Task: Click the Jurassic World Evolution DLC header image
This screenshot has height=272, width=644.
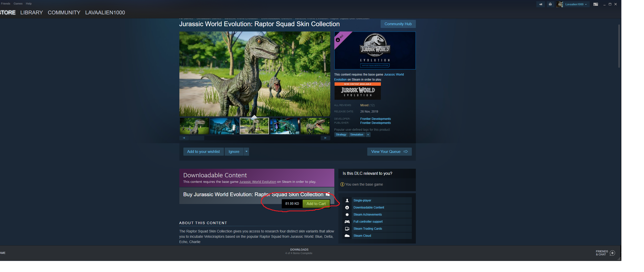Action: (375, 50)
